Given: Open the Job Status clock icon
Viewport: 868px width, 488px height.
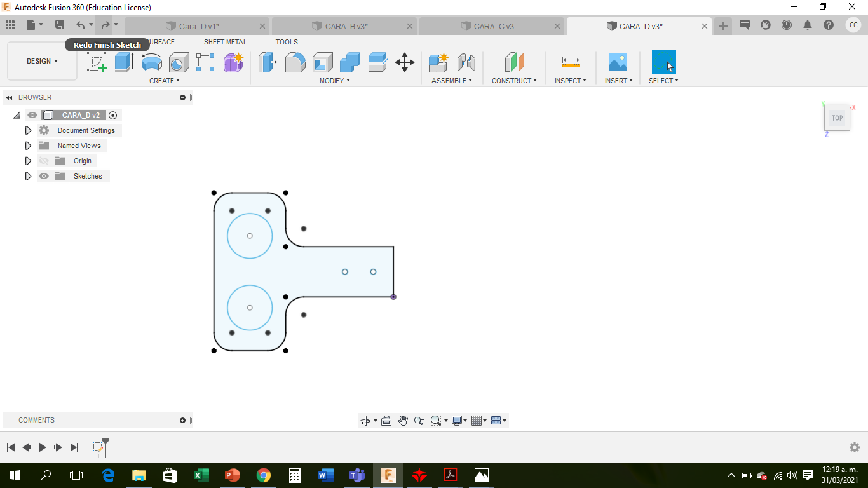Looking at the screenshot, I should pos(787,25).
